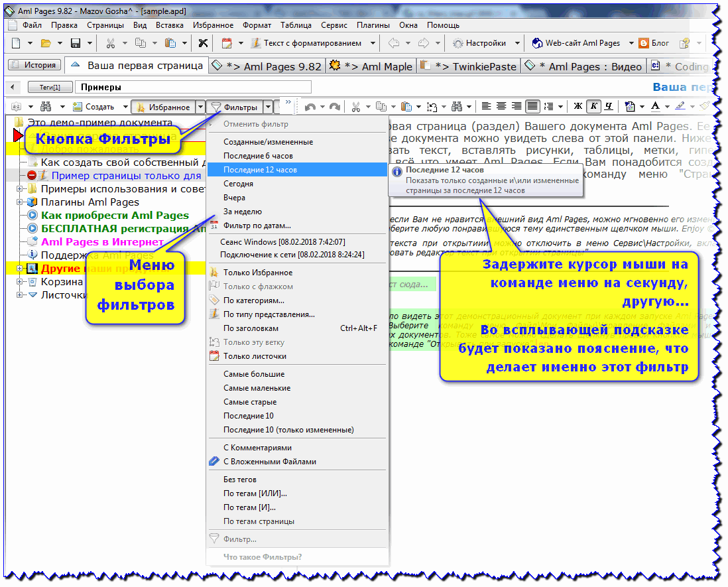
Task: Select the Как приобрести Aml Pages tree item
Action: 115,216
